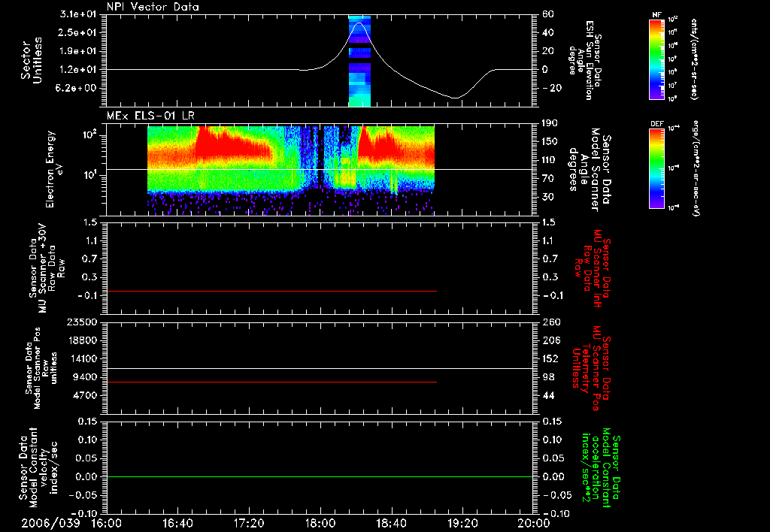Click the green 'Model Constant acceleration' axis title

click(x=601, y=469)
